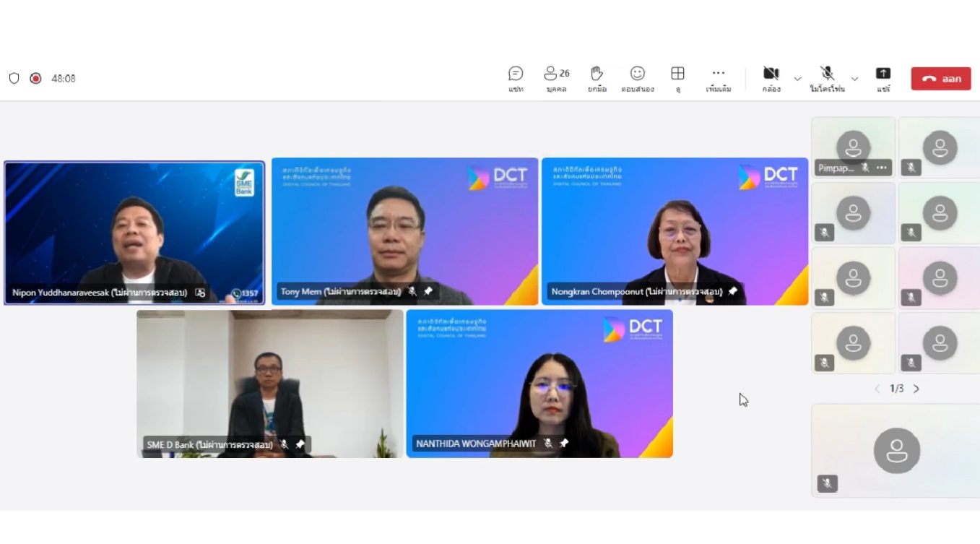The width and height of the screenshot is (980, 544).
Task: Unpin Tony Mem using pin icon
Action: [x=428, y=292]
